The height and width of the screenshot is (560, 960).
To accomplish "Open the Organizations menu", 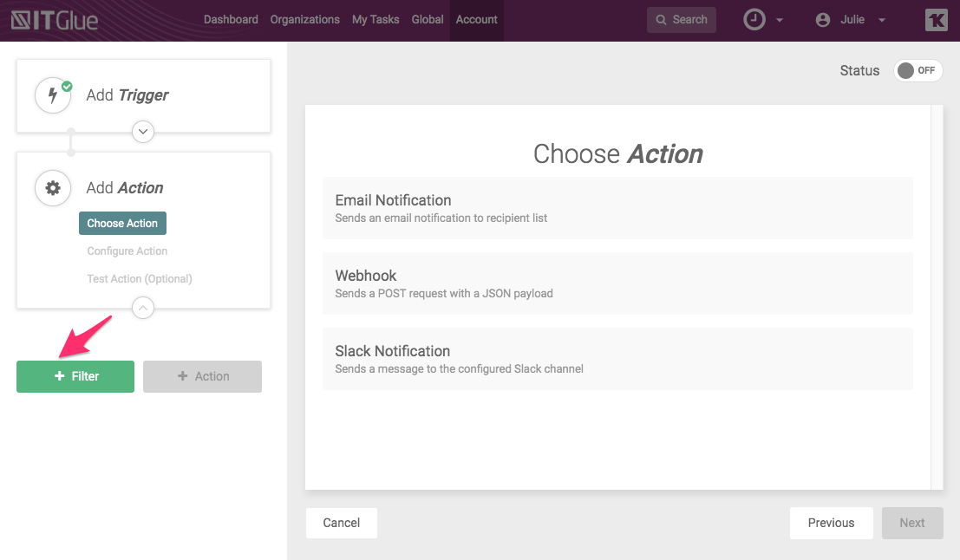I will 304,20.
